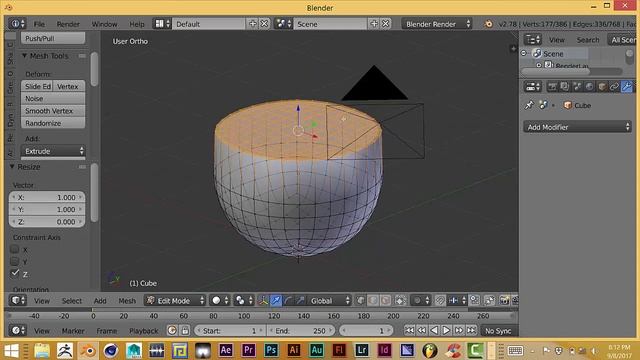Open the World properties tab
The width and height of the screenshot is (640, 360).
pyautogui.click(x=589, y=87)
